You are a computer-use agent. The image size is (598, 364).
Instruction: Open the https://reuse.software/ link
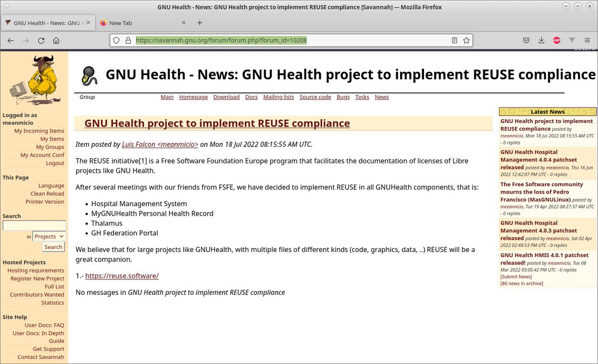point(122,276)
